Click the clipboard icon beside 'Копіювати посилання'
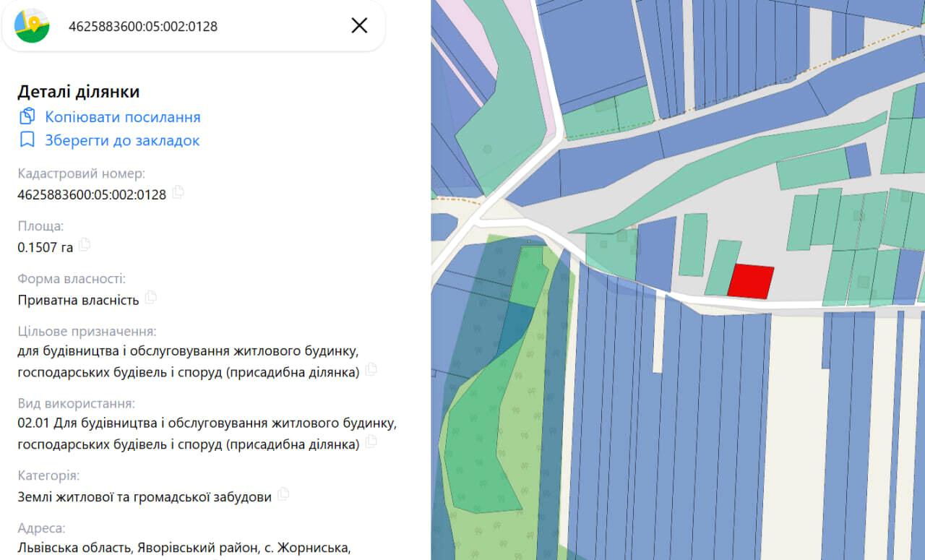 click(x=27, y=116)
